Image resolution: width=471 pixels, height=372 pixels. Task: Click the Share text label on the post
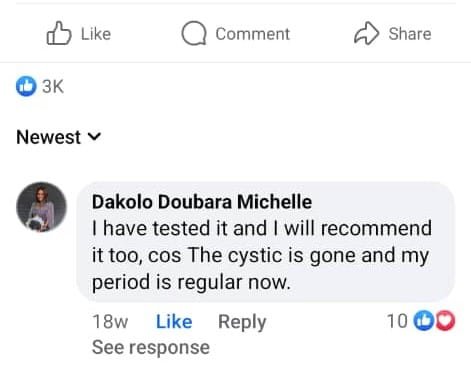pyautogui.click(x=410, y=34)
